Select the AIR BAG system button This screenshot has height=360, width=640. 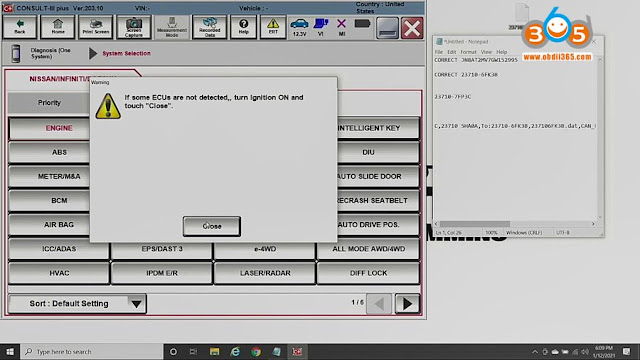pos(49,224)
